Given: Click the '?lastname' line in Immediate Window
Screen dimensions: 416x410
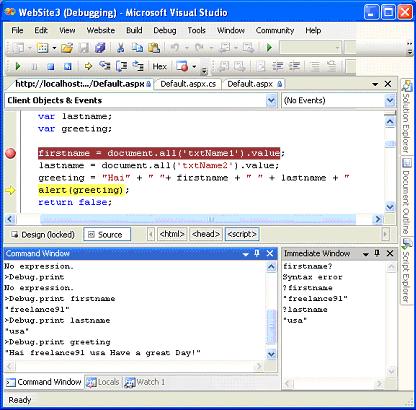Looking at the screenshot, I should [305, 310].
